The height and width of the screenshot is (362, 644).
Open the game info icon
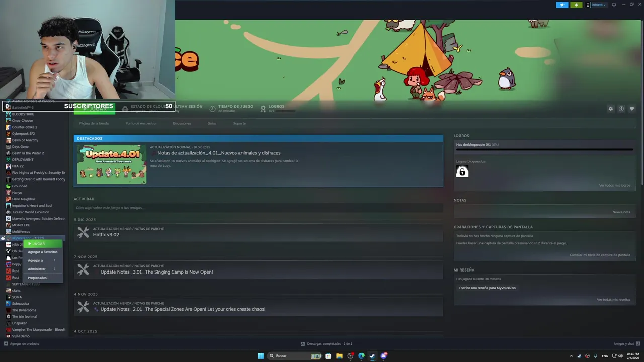click(x=621, y=109)
